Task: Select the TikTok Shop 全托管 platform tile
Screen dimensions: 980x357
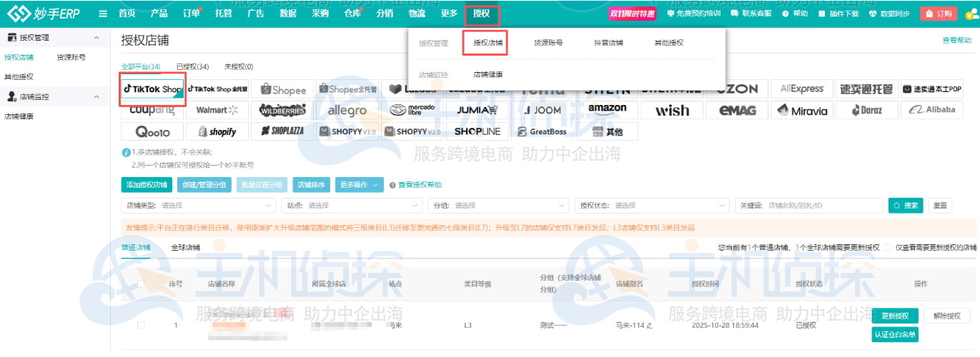Action: point(217,89)
